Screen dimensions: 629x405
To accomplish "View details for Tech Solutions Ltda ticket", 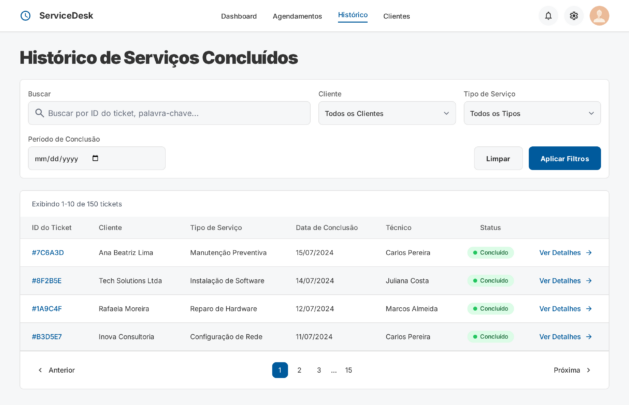I will pos(565,281).
